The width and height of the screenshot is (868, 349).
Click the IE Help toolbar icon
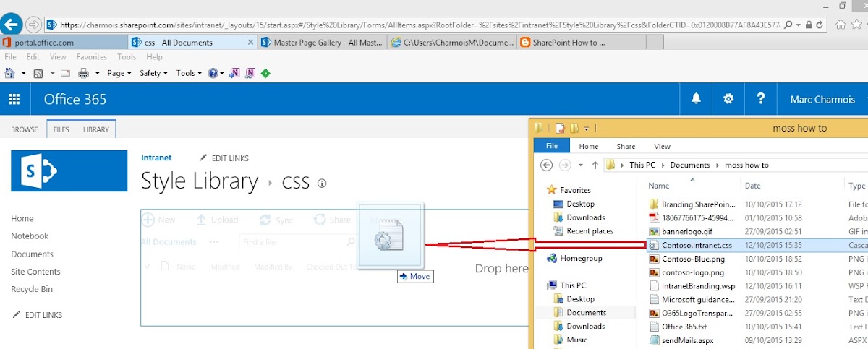pos(212,73)
